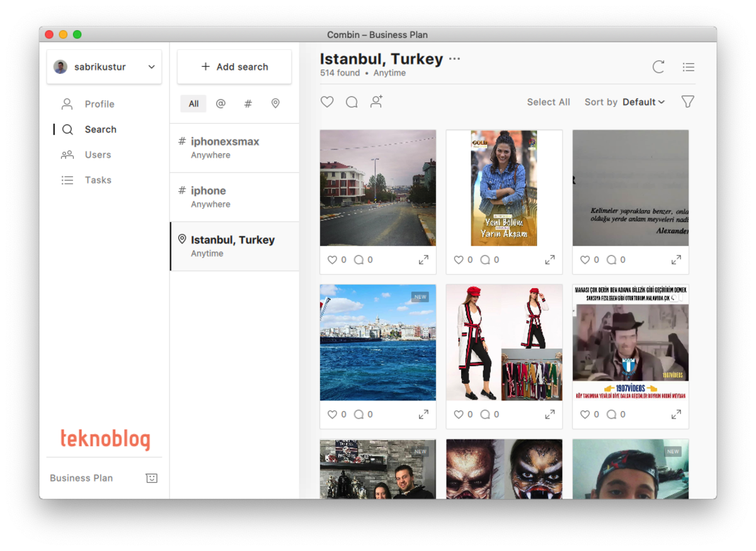Click the refresh search results icon
756x551 pixels.
point(658,67)
